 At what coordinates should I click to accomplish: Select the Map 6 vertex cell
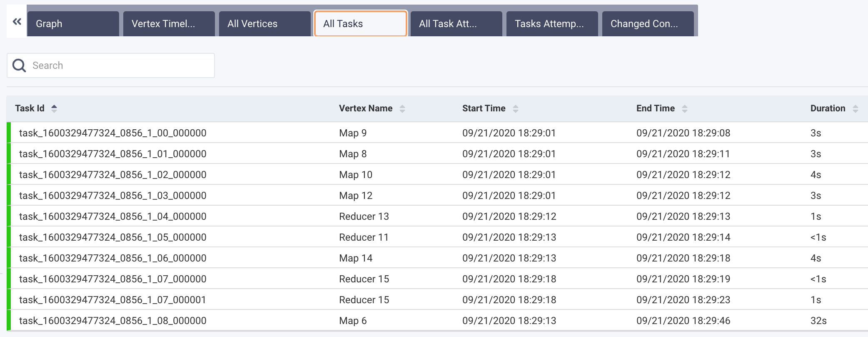(353, 321)
